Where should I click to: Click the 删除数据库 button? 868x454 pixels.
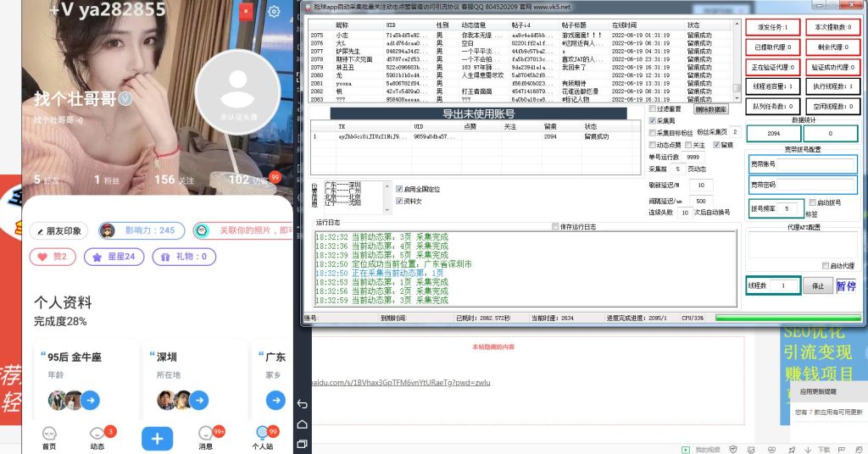tap(711, 109)
